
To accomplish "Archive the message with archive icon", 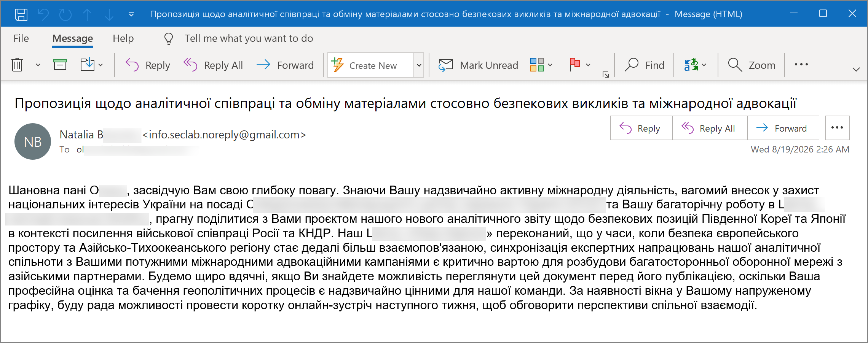I will [60, 65].
